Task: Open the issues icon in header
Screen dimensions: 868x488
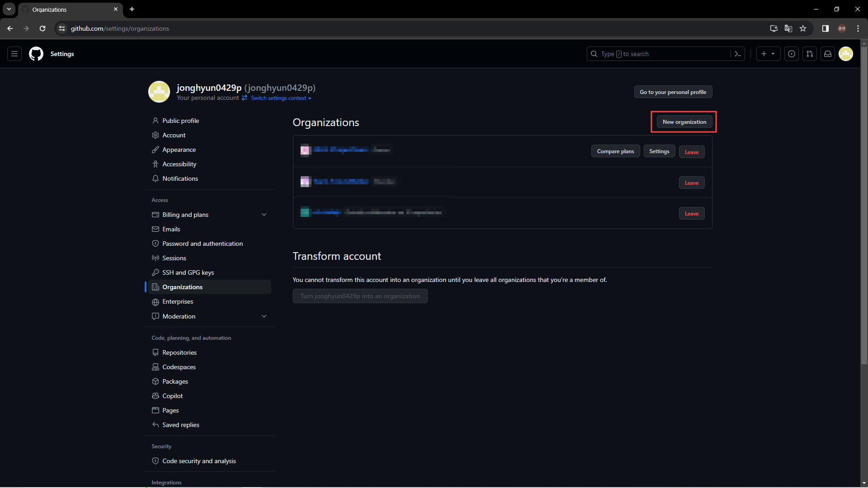Action: (792, 54)
